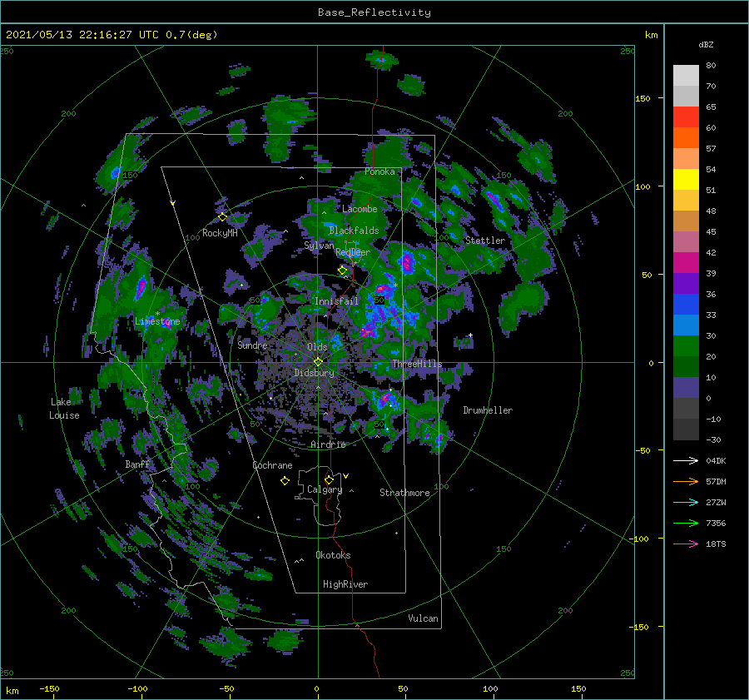Click the Stettler city label
Image resolution: width=749 pixels, height=700 pixels.
pyautogui.click(x=485, y=241)
